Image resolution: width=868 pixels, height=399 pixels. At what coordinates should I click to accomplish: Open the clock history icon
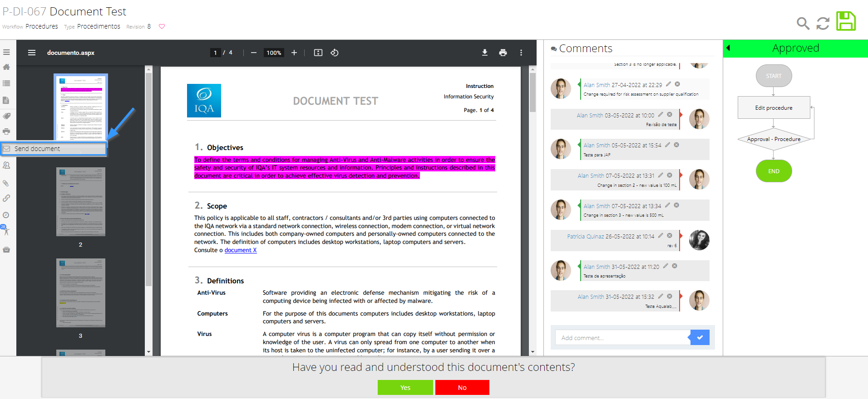(6, 215)
